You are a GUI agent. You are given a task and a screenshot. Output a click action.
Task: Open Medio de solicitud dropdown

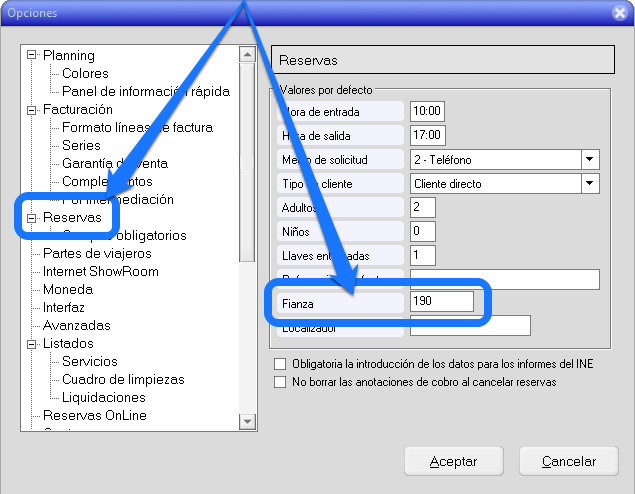pyautogui.click(x=590, y=159)
